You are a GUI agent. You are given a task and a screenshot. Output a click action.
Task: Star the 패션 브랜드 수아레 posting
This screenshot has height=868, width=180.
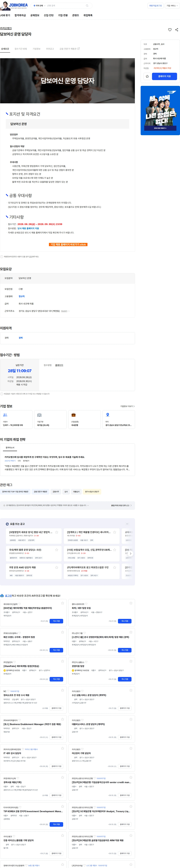[62, 632]
